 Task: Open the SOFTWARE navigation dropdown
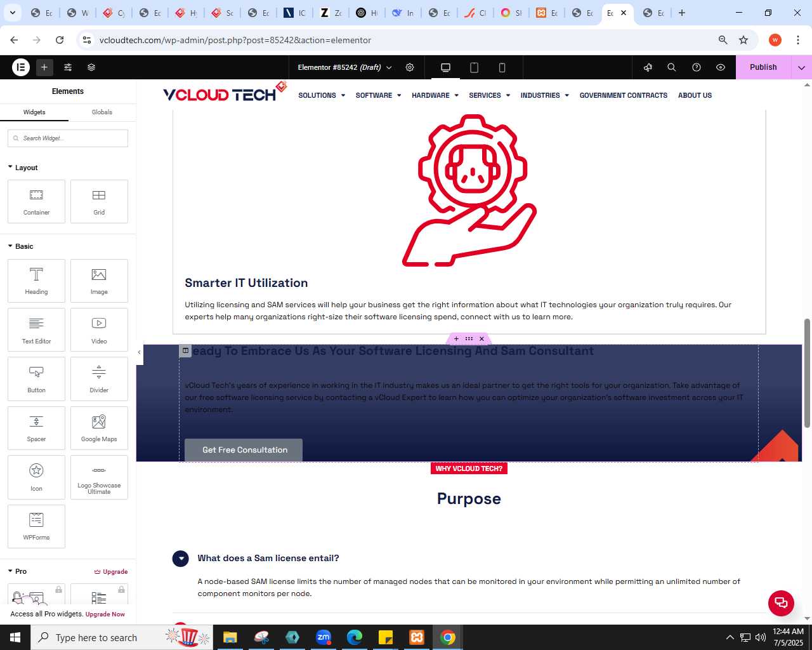pos(378,95)
